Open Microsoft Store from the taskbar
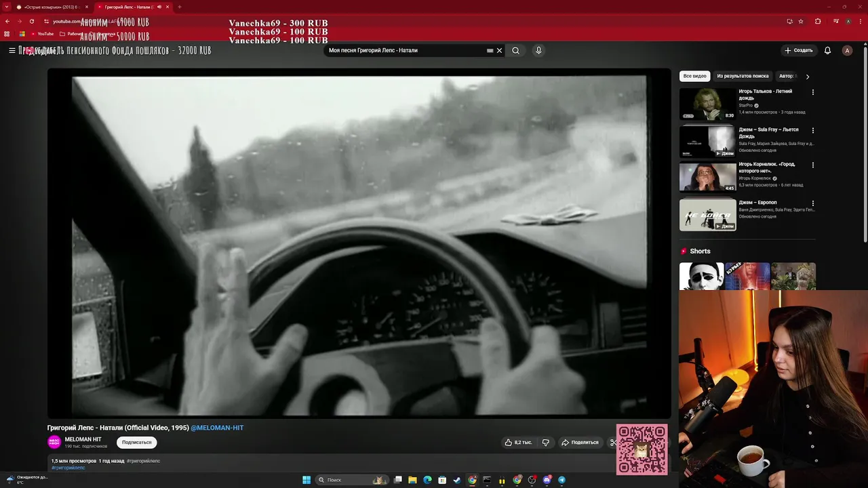The width and height of the screenshot is (868, 488). [442, 480]
